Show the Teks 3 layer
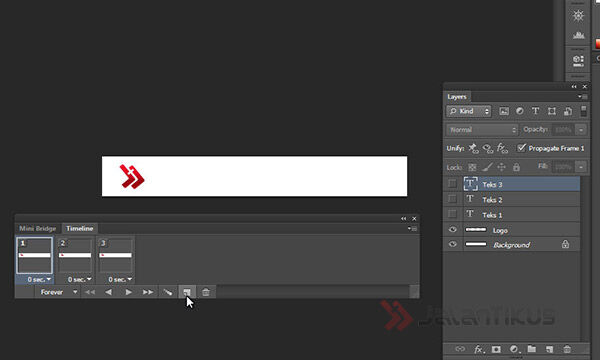This screenshot has height=360, width=600. 452,184
